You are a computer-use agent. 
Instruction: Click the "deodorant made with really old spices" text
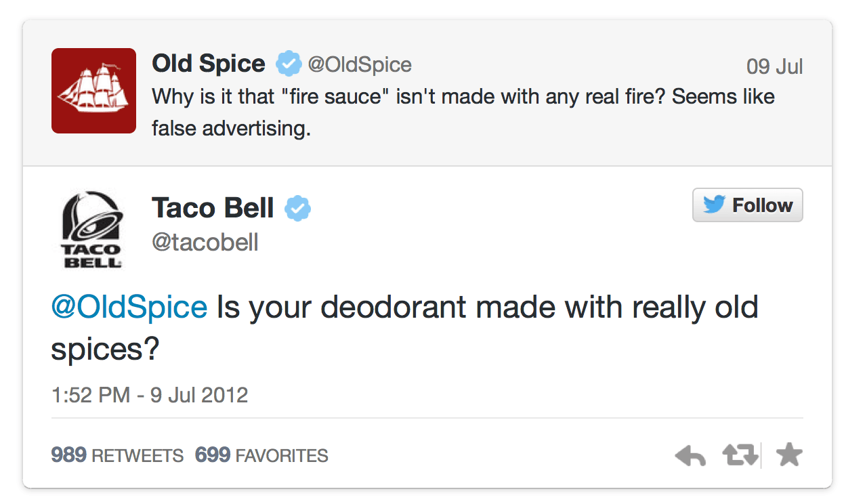[486, 308]
